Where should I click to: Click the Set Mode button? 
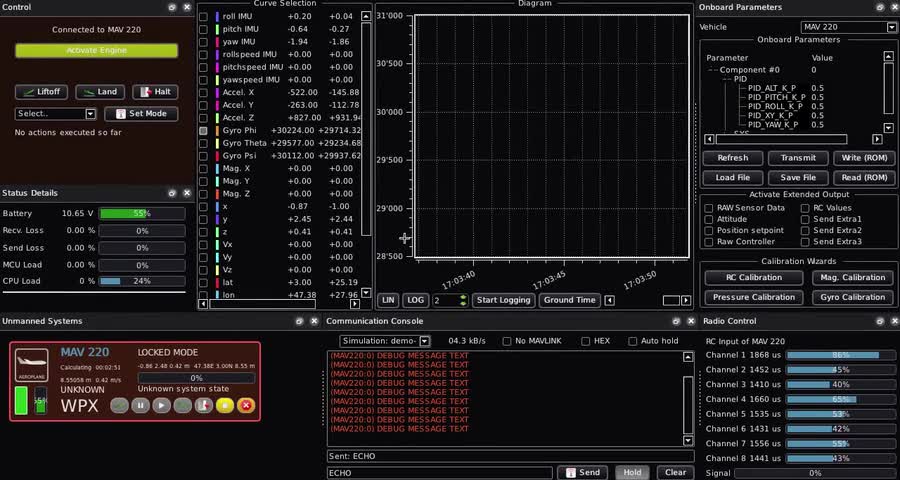point(141,114)
